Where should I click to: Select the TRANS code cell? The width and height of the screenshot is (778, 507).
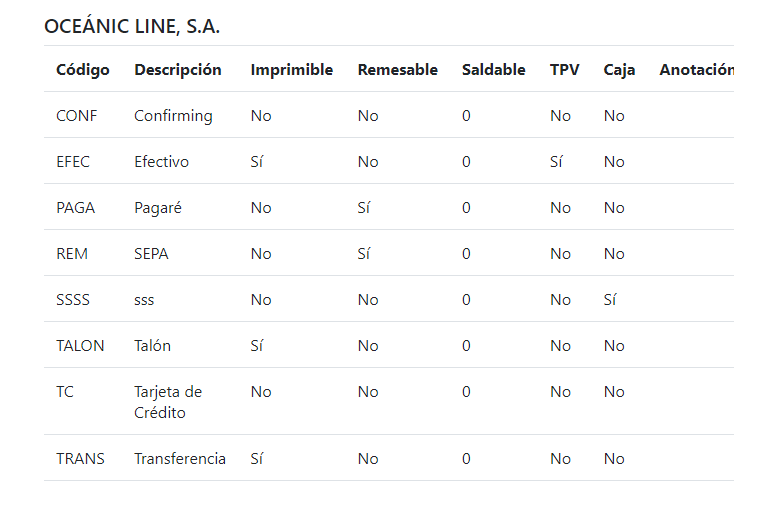[80, 459]
